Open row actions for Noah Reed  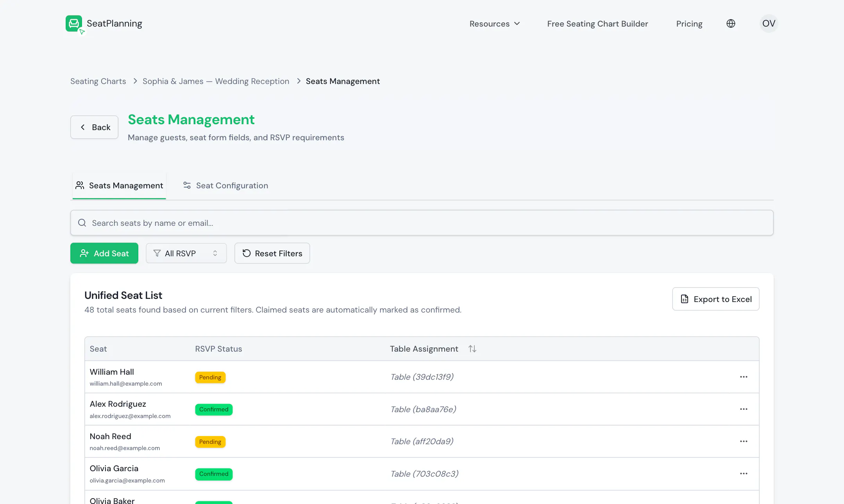point(744,441)
